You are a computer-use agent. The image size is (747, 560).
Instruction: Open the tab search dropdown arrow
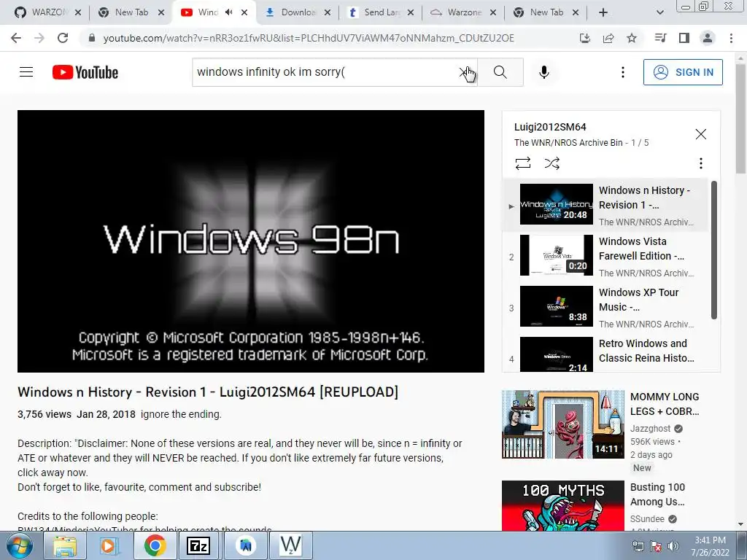(x=659, y=12)
